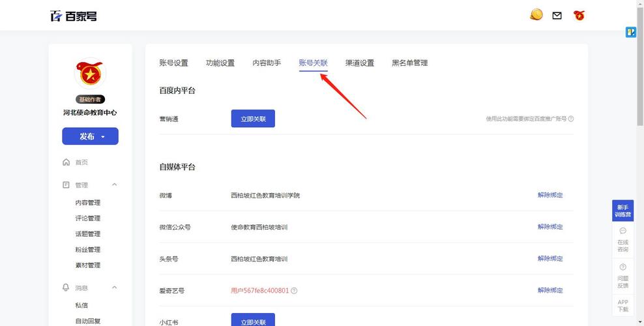The image size is (644, 326).
Task: Click bound WeChat name 使命教育西柏坡培训
Action: pyautogui.click(x=259, y=227)
